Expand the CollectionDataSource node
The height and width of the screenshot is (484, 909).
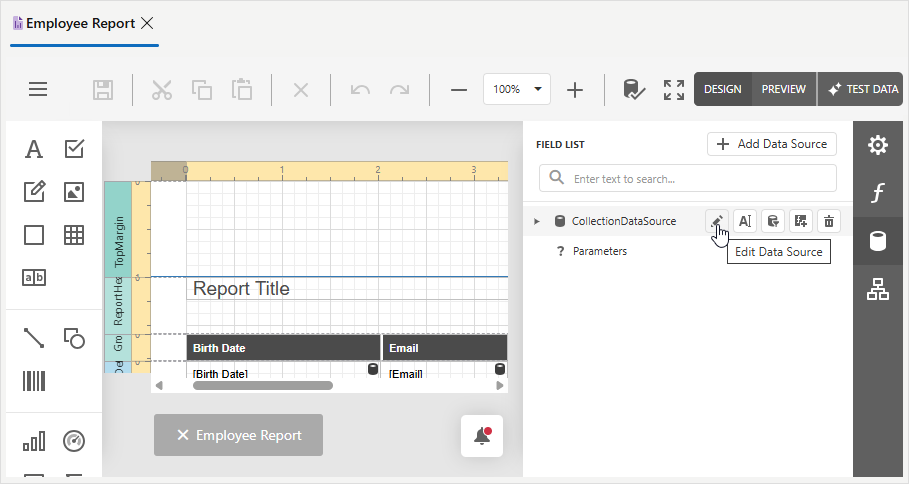tap(537, 221)
